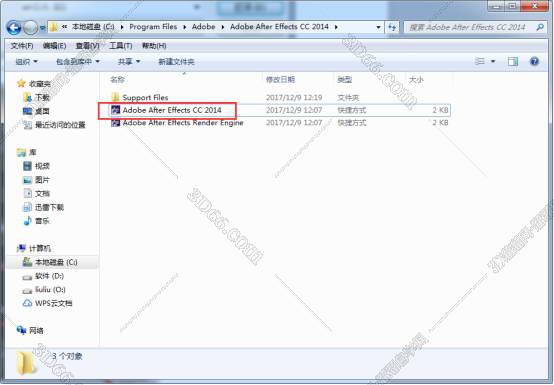Open the 视频 library
Image resolution: width=554 pixels, height=385 pixels.
(42, 166)
